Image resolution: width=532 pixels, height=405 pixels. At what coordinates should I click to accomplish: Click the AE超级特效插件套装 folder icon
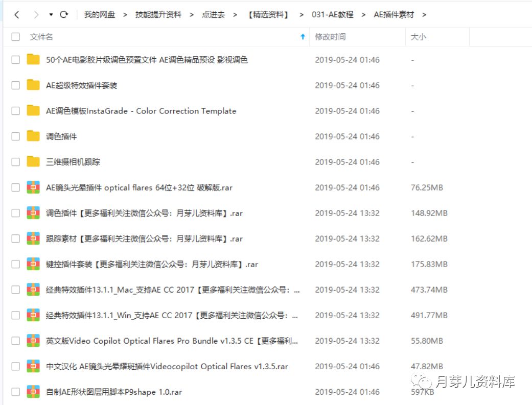pos(34,85)
